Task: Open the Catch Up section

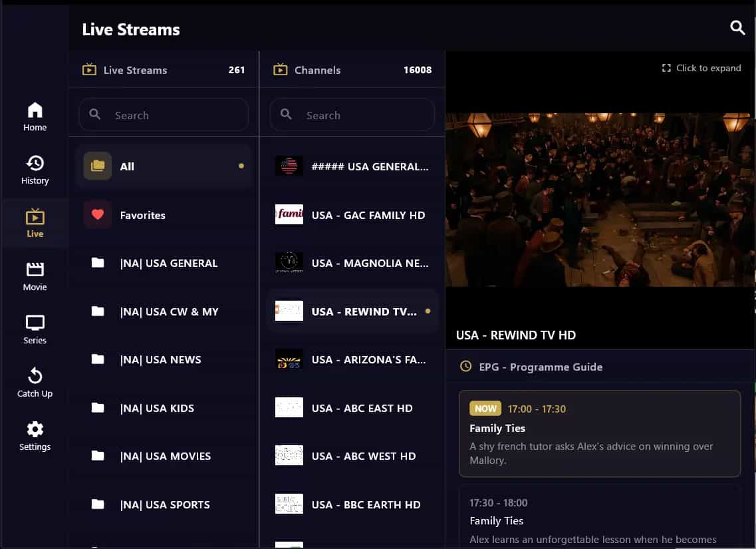Action: [x=35, y=383]
